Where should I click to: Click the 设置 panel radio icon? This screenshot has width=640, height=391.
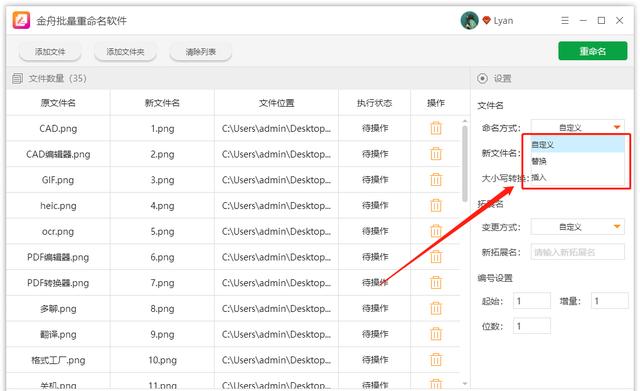tap(482, 78)
